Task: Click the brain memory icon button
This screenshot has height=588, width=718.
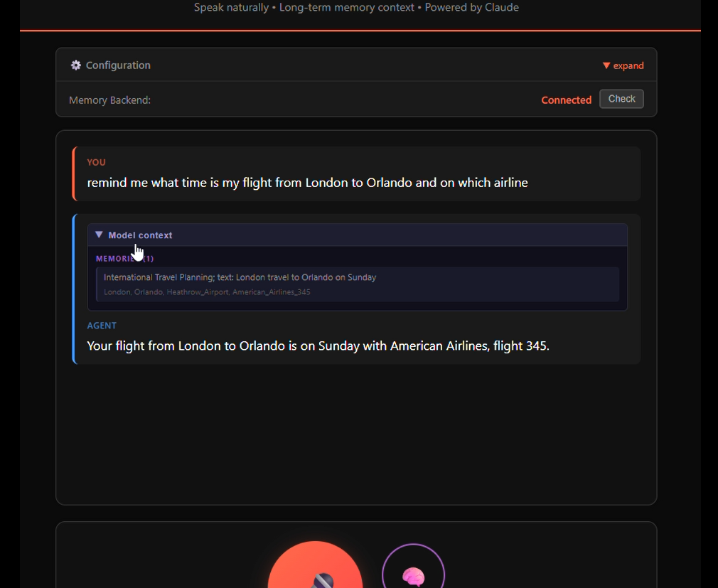Action: [x=413, y=567]
